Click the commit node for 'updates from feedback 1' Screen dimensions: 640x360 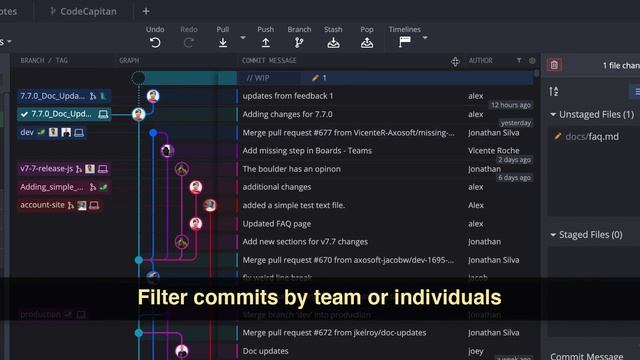click(153, 96)
